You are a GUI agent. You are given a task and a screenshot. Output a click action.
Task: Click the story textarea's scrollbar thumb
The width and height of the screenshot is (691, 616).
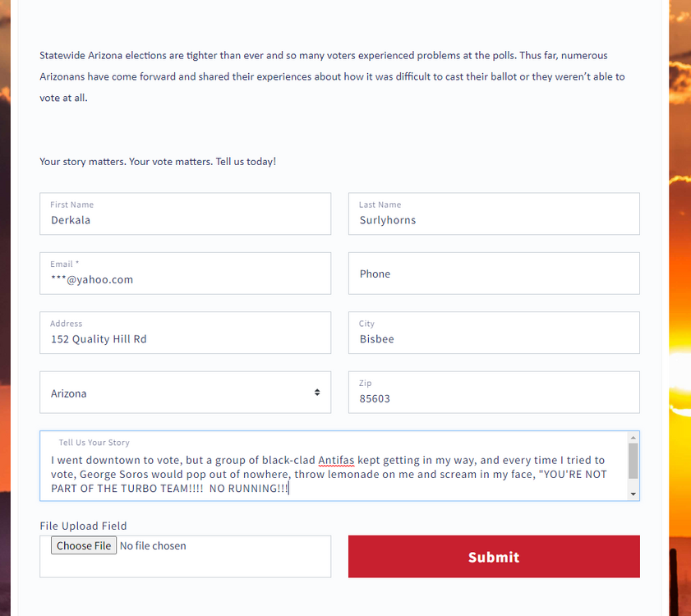(x=633, y=461)
